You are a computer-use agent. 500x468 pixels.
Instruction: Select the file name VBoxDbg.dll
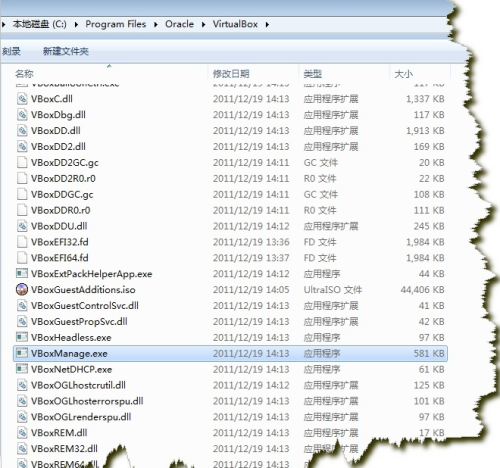(58, 115)
